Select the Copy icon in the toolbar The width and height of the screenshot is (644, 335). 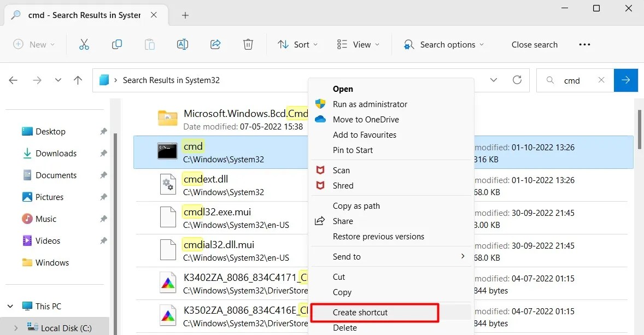tap(116, 44)
